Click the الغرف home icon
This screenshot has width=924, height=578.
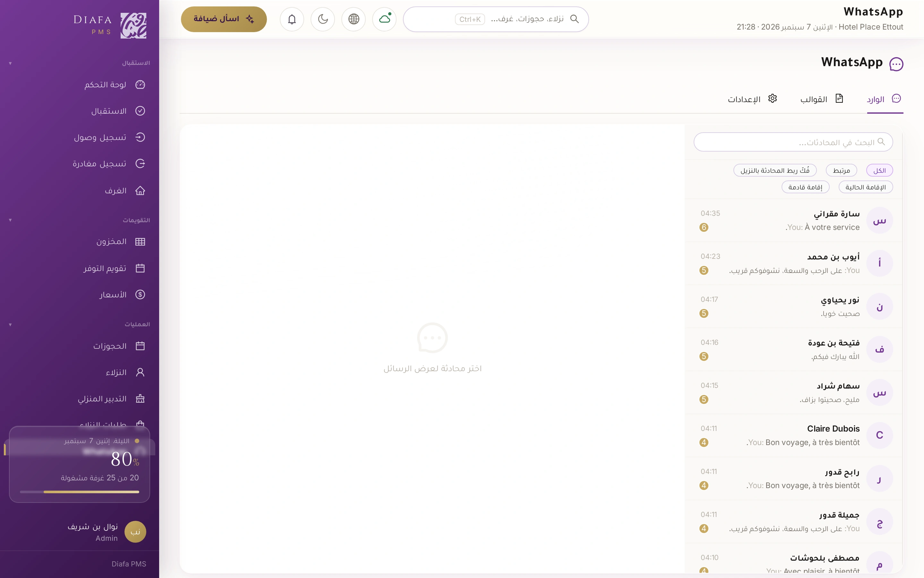click(140, 190)
